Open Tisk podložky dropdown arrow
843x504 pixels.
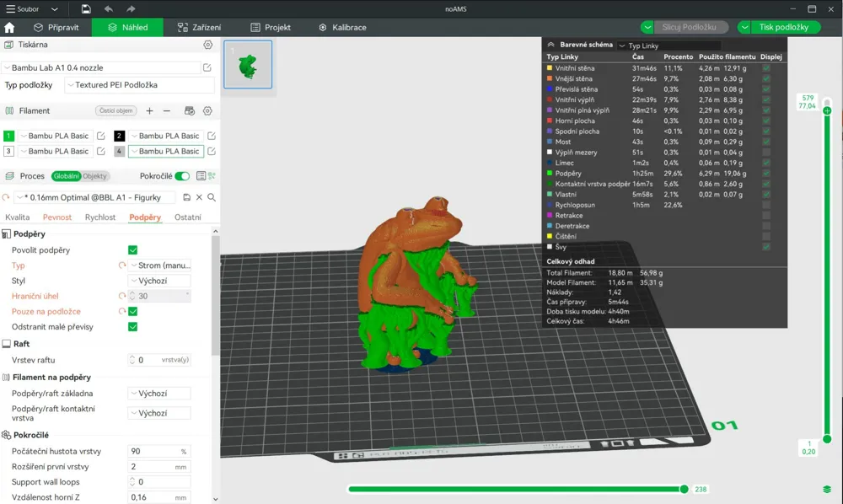pyautogui.click(x=744, y=27)
